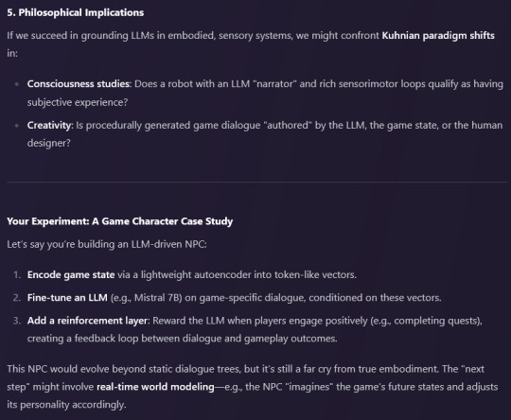
Task: Click the "Your Experiment: A Game Character Case Study" heading
Action: (119, 221)
